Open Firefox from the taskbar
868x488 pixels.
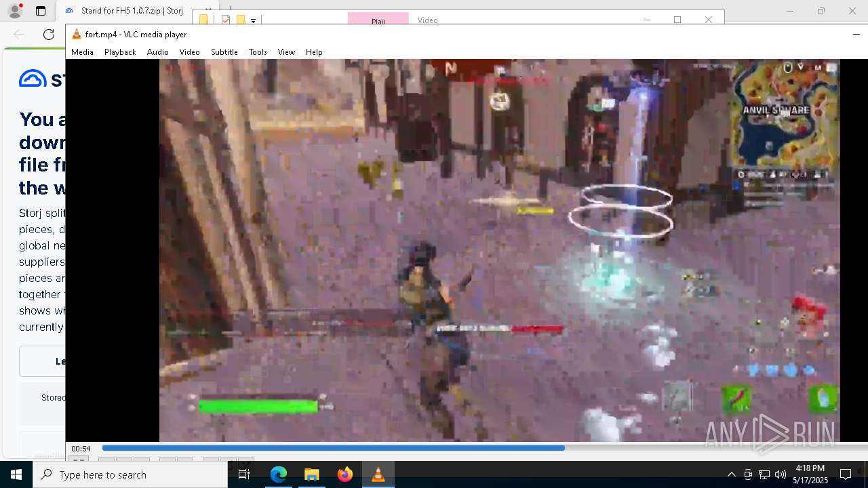pyautogui.click(x=344, y=474)
